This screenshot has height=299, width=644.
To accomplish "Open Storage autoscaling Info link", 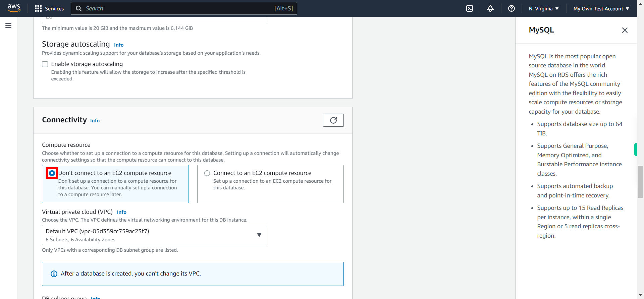I will 119,45.
